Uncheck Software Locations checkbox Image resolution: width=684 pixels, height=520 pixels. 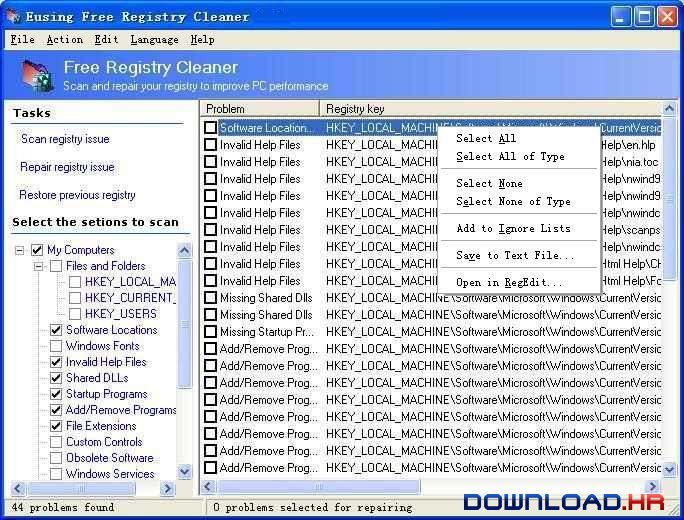[56, 330]
